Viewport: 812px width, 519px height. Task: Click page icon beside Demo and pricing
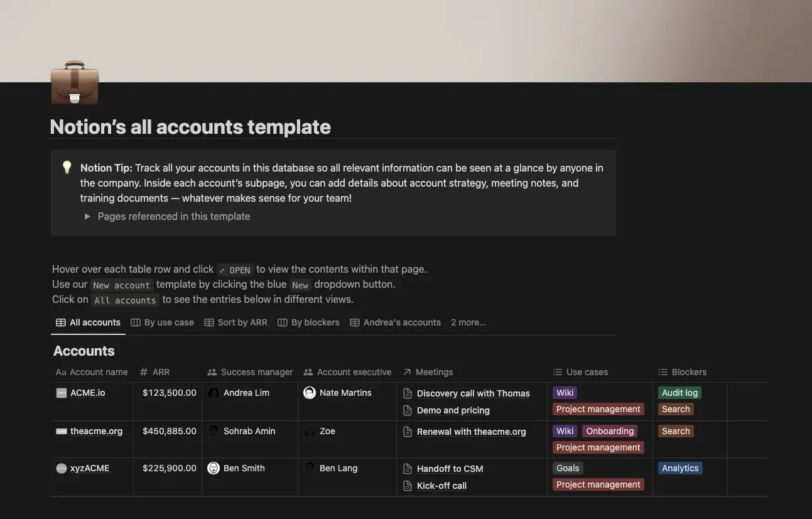(407, 410)
